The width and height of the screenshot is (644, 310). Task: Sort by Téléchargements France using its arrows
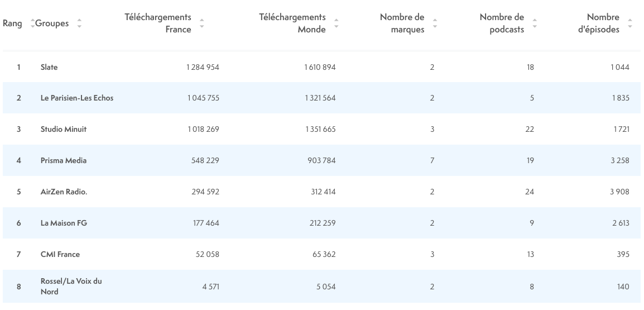coord(201,23)
